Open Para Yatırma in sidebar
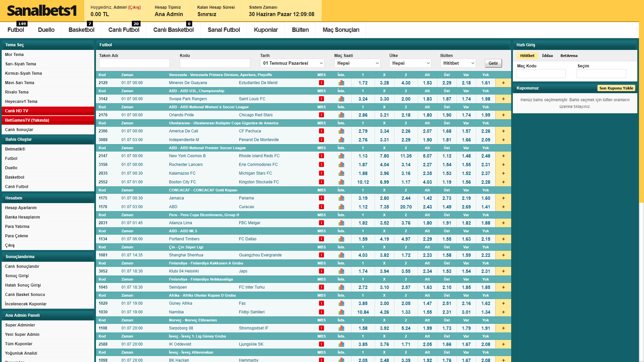This screenshot has height=362, width=644. [x=48, y=227]
